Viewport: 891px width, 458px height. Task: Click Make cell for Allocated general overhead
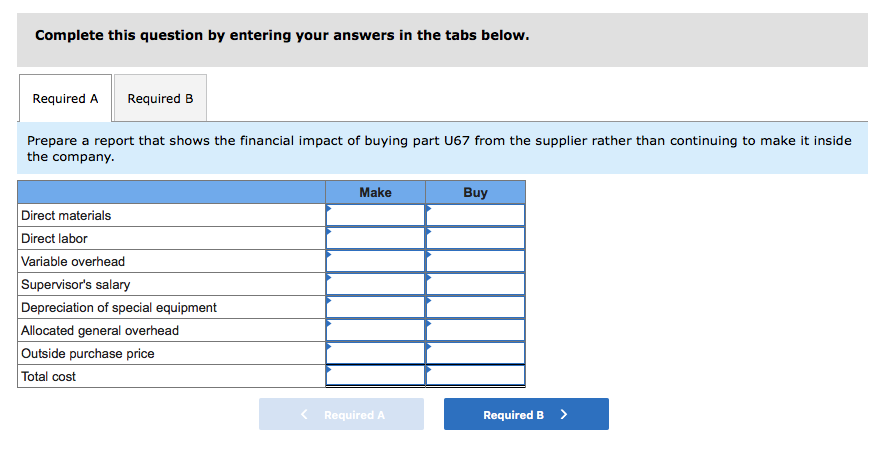[x=375, y=331]
